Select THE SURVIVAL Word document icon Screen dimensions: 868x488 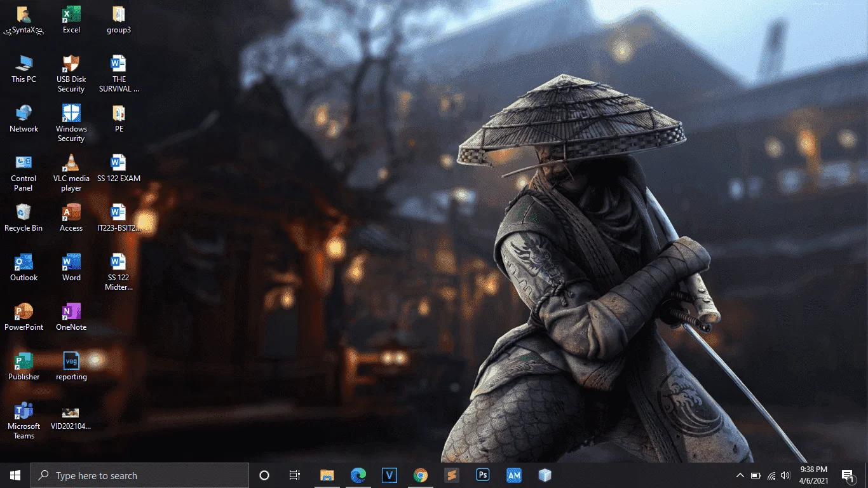pos(119,74)
